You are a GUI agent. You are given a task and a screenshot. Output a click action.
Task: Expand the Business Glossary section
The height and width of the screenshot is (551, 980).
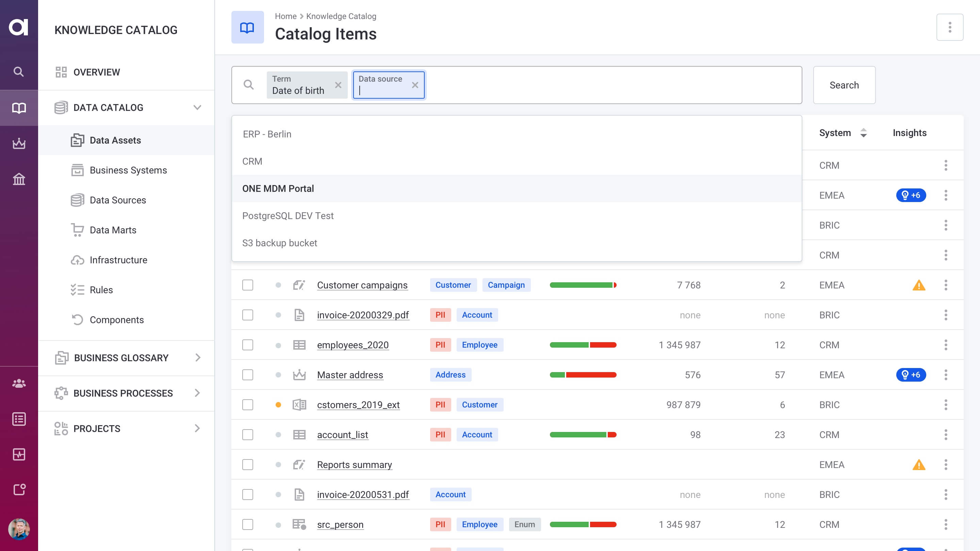point(197,358)
